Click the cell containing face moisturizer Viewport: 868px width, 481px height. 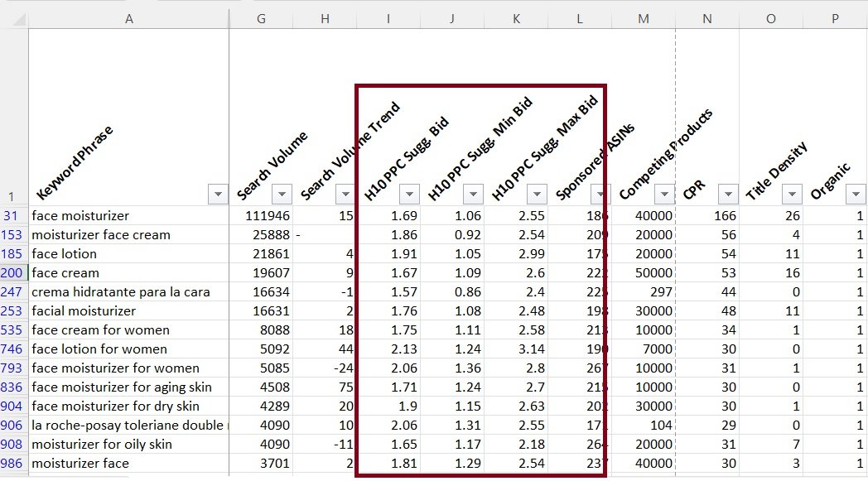[83, 215]
